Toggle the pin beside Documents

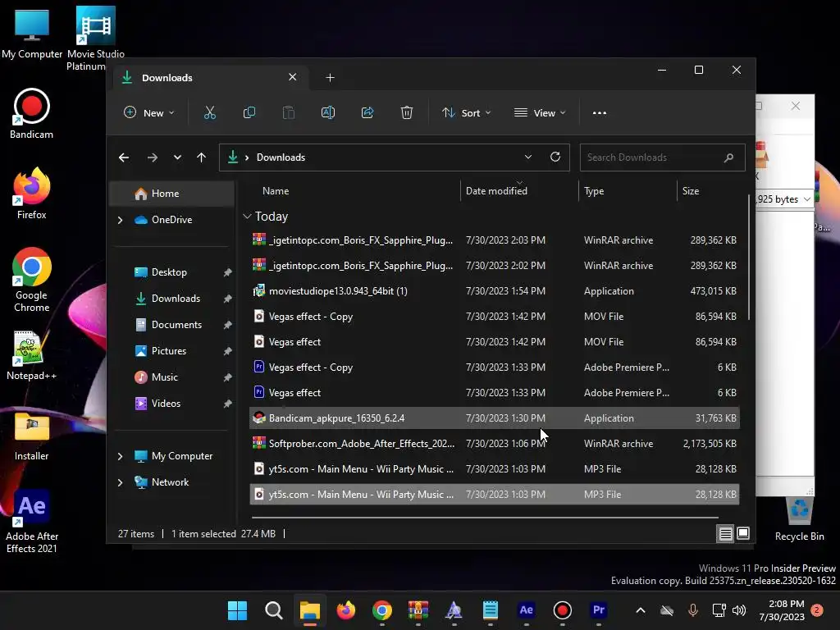227,325
